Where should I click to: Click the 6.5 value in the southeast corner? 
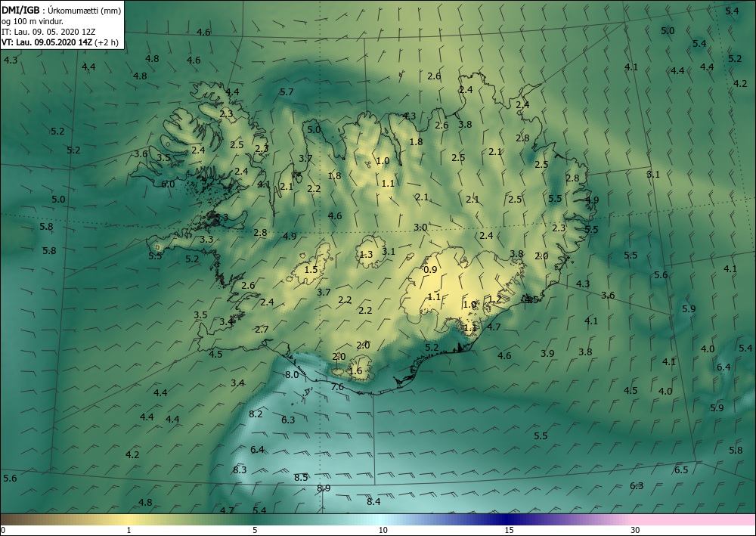(681, 470)
